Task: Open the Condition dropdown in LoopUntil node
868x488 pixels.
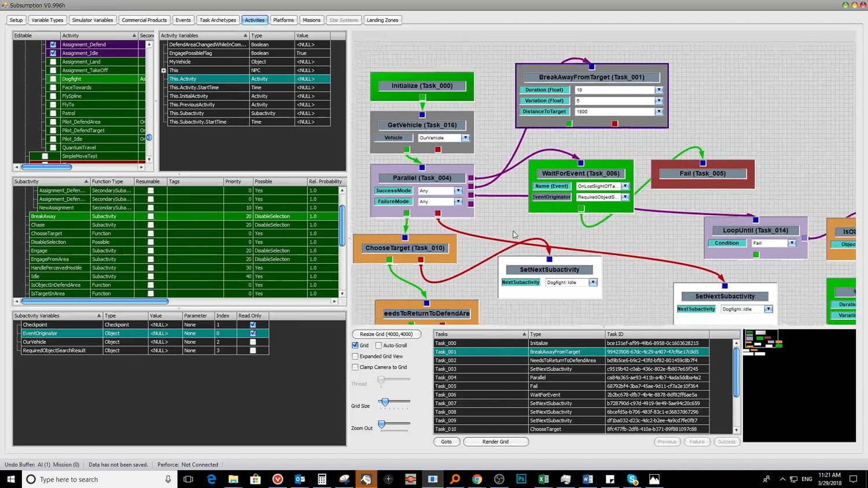Action: (x=791, y=243)
